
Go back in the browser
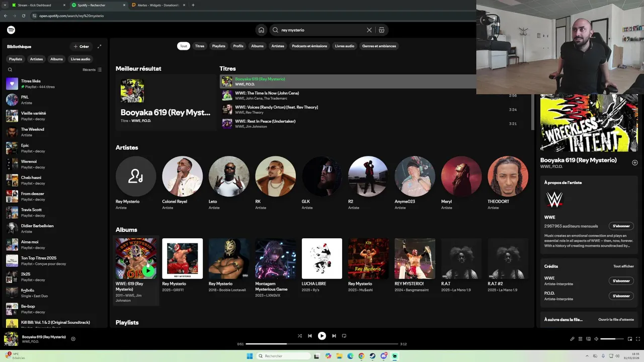click(x=6, y=16)
